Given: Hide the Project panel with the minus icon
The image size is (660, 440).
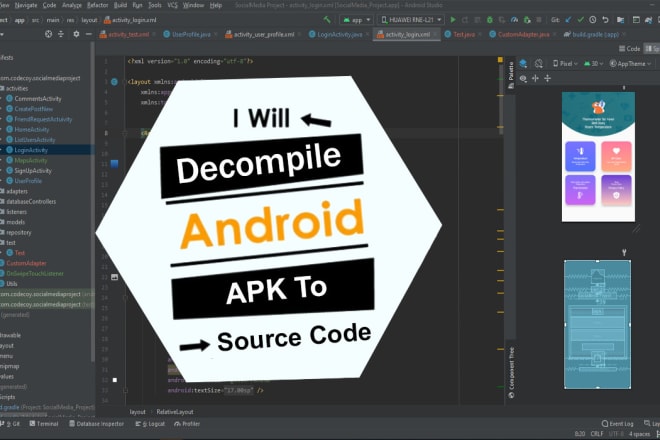Looking at the screenshot, I should coord(88,34).
